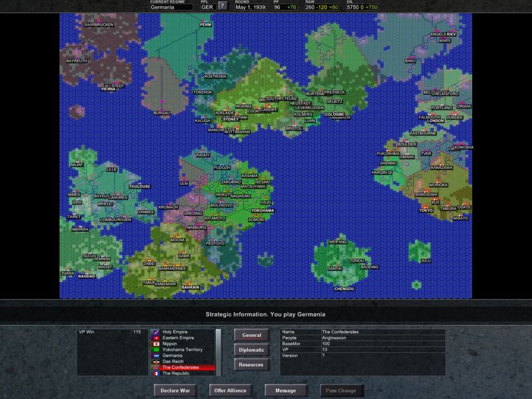Click the FUKUSHIMA city label
This screenshot has width=532, height=399.
388,154
